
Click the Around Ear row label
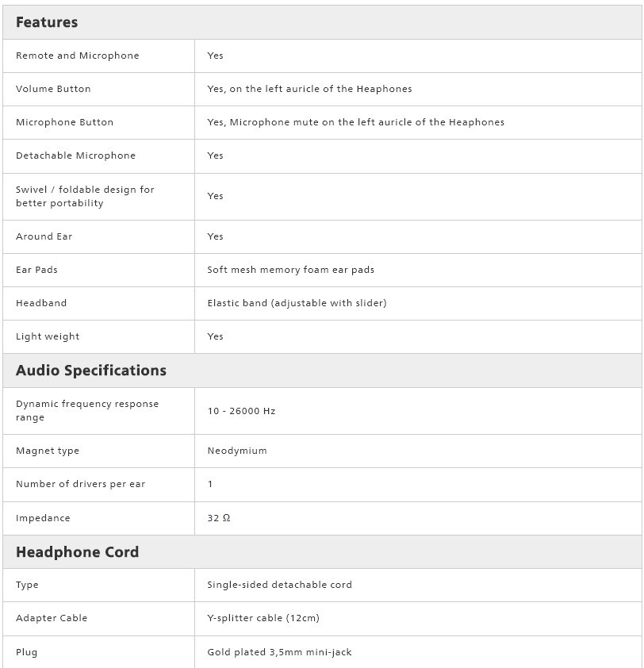[44, 236]
